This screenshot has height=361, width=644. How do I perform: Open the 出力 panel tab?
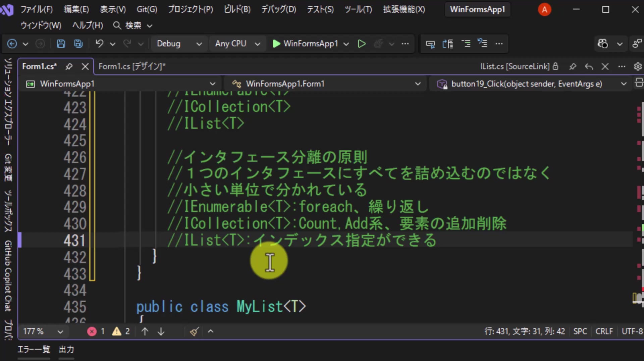tap(66, 350)
